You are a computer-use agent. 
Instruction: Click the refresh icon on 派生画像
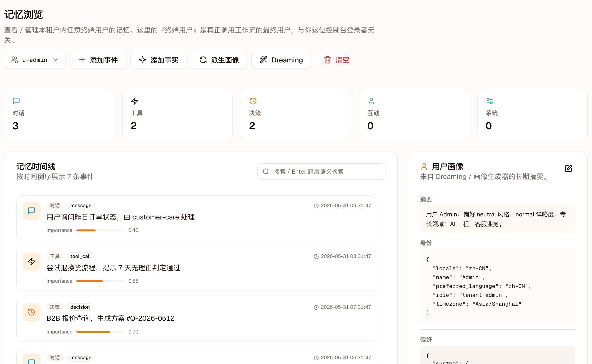[x=203, y=60]
